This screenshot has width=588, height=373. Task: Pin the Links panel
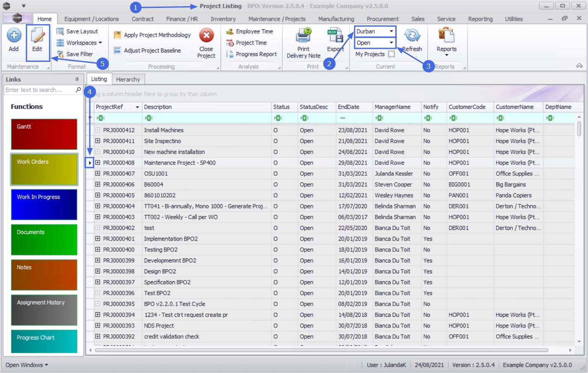77,79
